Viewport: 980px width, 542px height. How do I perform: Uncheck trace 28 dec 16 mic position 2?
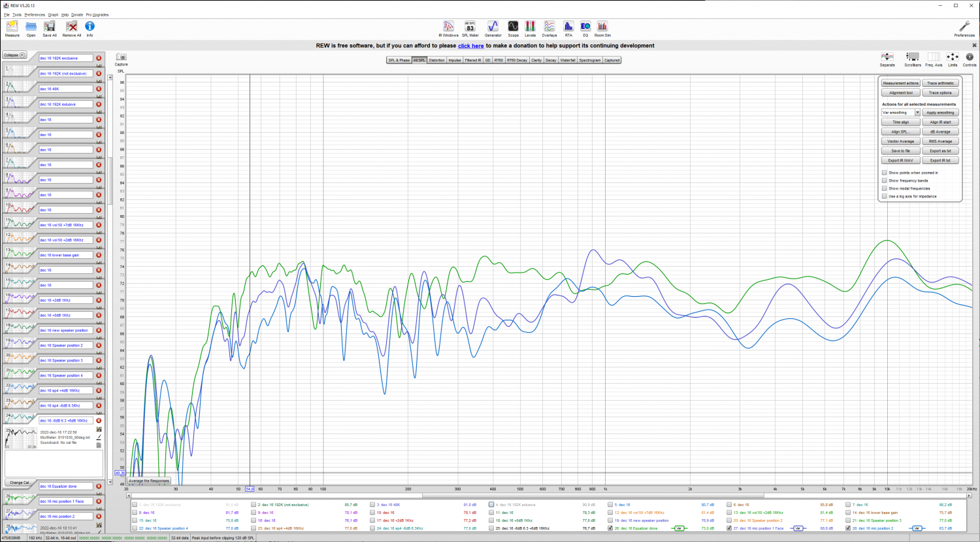[x=848, y=528]
